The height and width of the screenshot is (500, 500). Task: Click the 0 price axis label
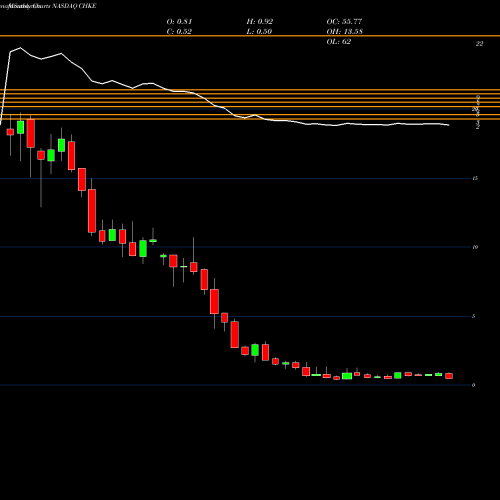tap(473, 385)
